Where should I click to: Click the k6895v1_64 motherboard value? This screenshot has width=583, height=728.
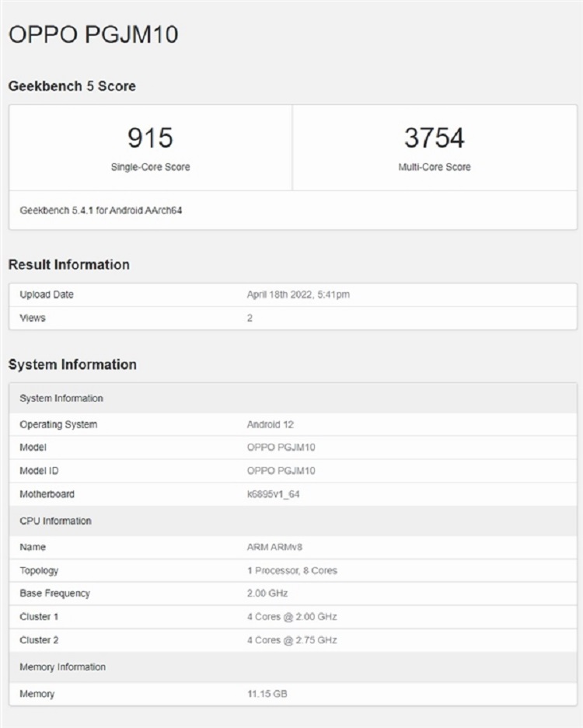(x=273, y=494)
